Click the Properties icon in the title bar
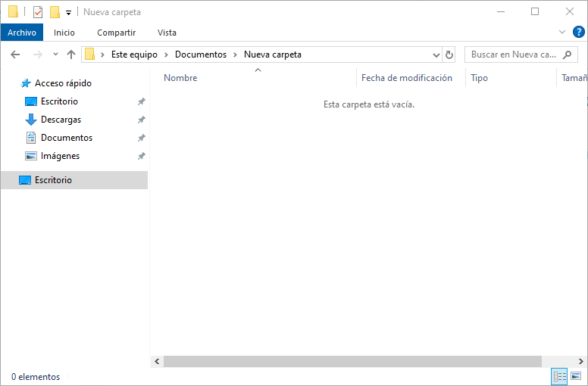 (38, 12)
